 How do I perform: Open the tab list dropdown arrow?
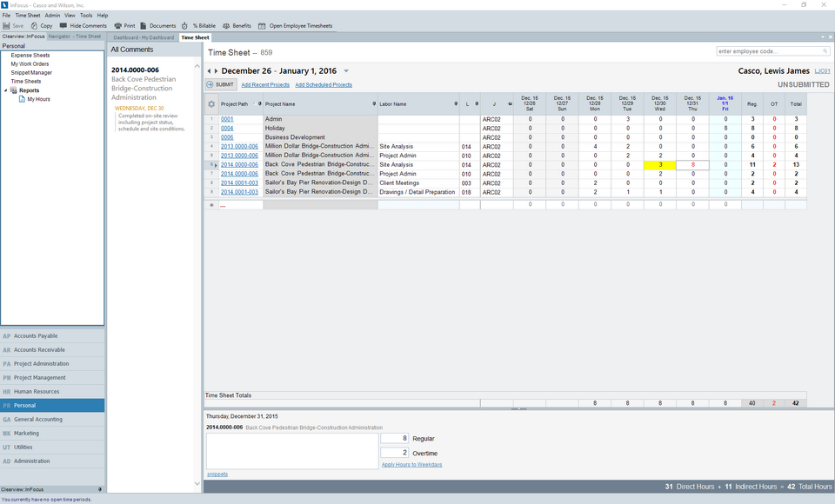point(823,37)
